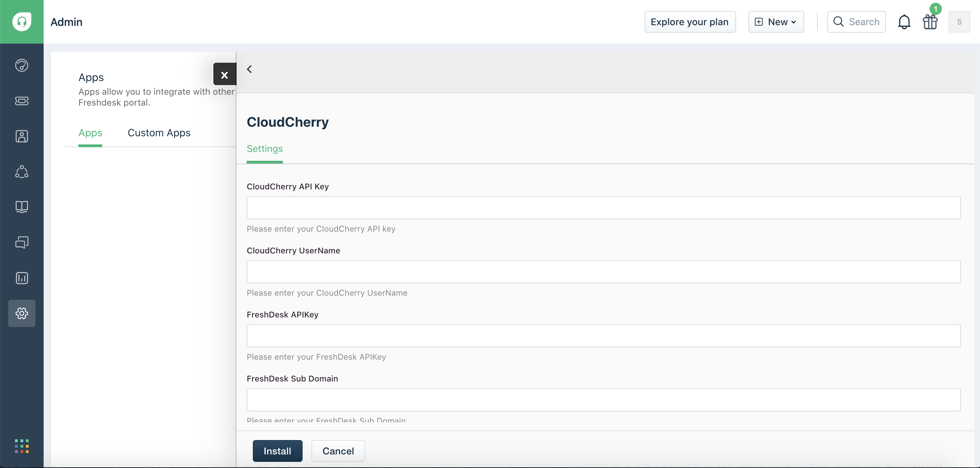Image resolution: width=980 pixels, height=468 pixels.
Task: Focus the FreshDesk Sub Domain field
Action: [x=603, y=400]
